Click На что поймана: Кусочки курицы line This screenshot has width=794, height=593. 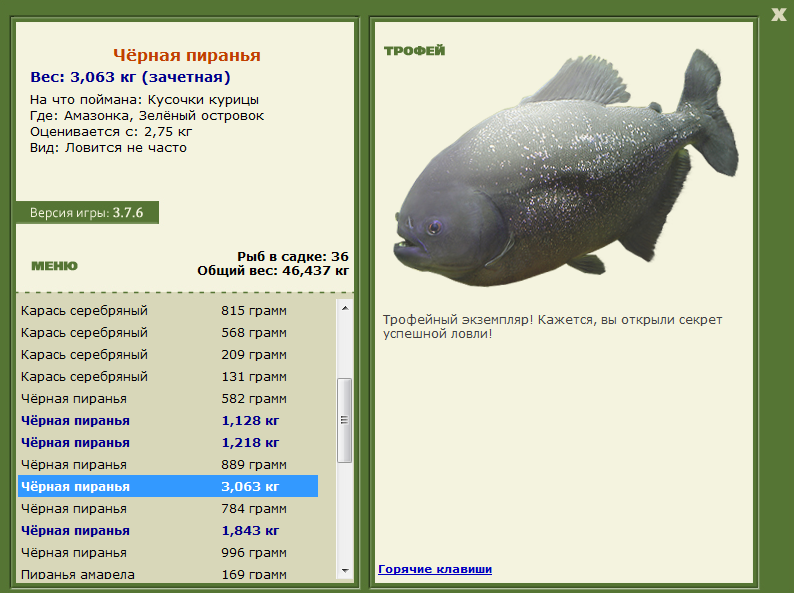click(144, 100)
